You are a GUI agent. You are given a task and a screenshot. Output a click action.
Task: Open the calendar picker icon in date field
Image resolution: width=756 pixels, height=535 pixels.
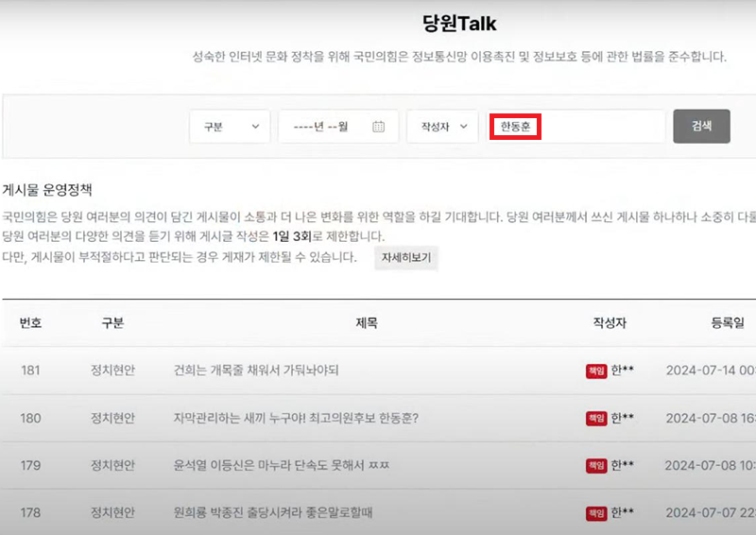[379, 127]
